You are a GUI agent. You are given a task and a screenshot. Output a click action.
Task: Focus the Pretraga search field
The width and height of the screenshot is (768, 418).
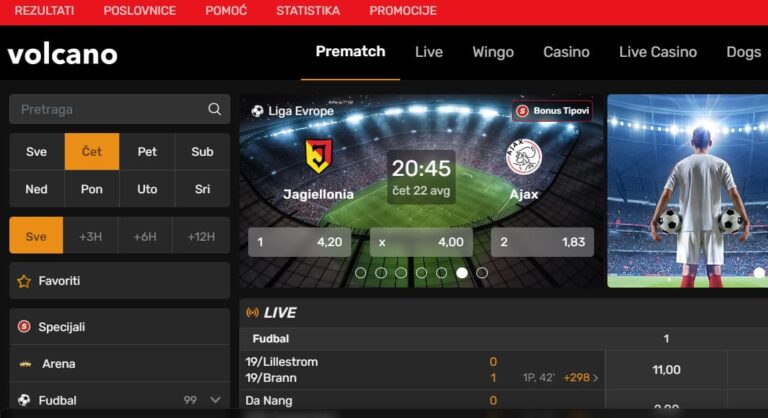pyautogui.click(x=112, y=109)
